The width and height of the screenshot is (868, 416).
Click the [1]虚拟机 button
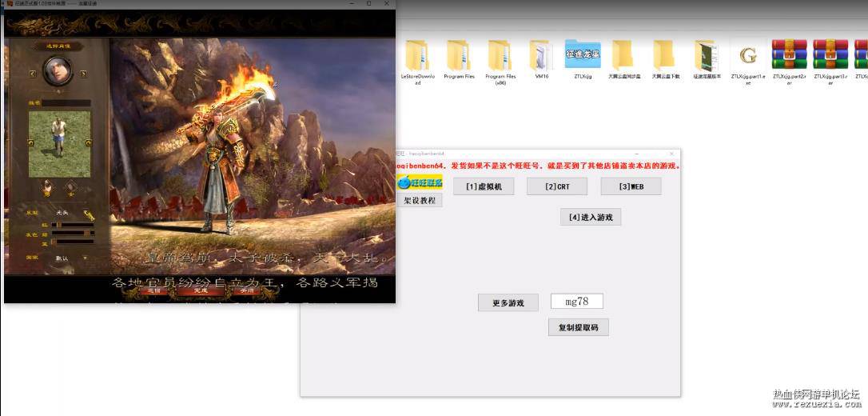pyautogui.click(x=484, y=186)
